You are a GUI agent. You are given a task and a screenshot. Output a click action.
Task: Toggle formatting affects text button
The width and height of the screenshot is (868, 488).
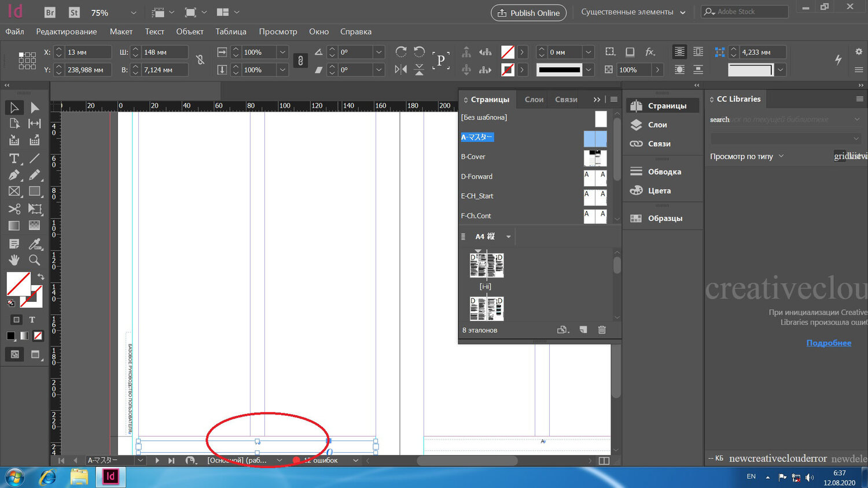[x=32, y=320]
